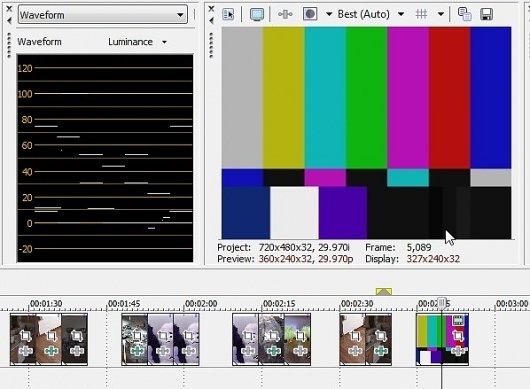Click Frame 5,089 readout
The width and height of the screenshot is (530, 389).
pyautogui.click(x=398, y=248)
